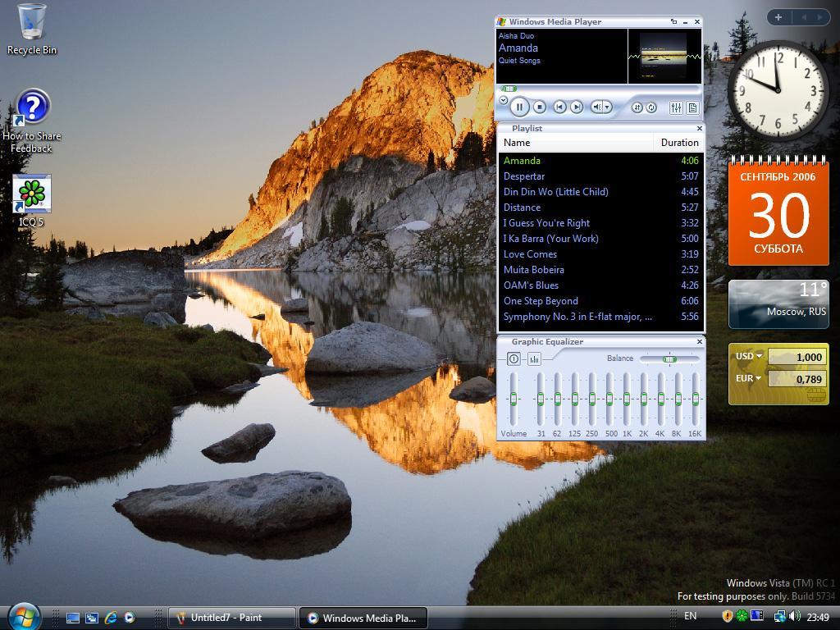Open the How to Share Feedback shortcut
This screenshot has height=630, width=840.
click(32, 121)
